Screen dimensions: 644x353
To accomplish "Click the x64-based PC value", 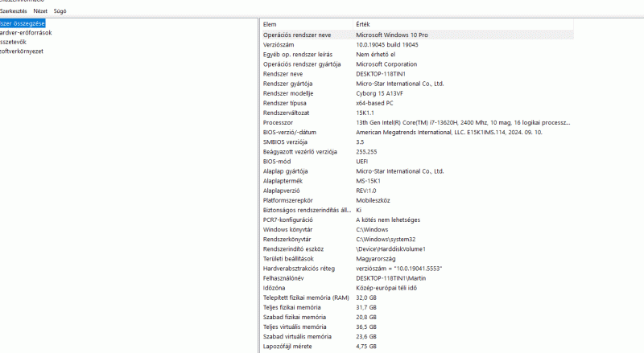I will [374, 103].
